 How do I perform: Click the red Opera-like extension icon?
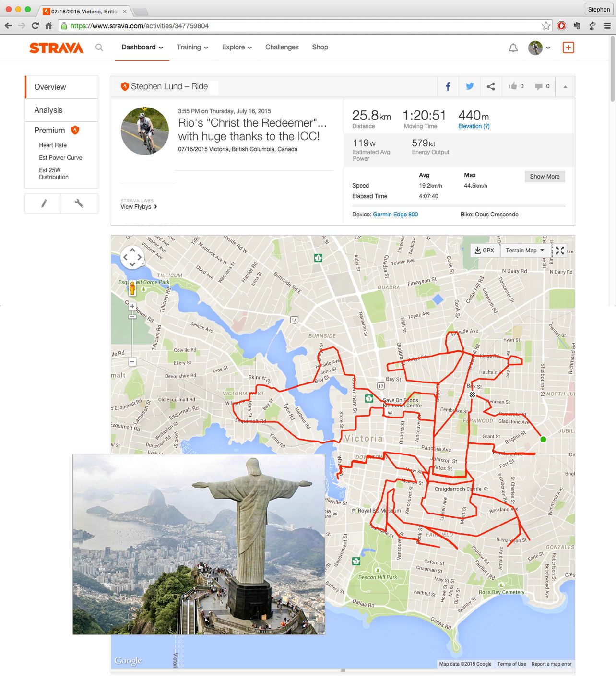point(561,26)
